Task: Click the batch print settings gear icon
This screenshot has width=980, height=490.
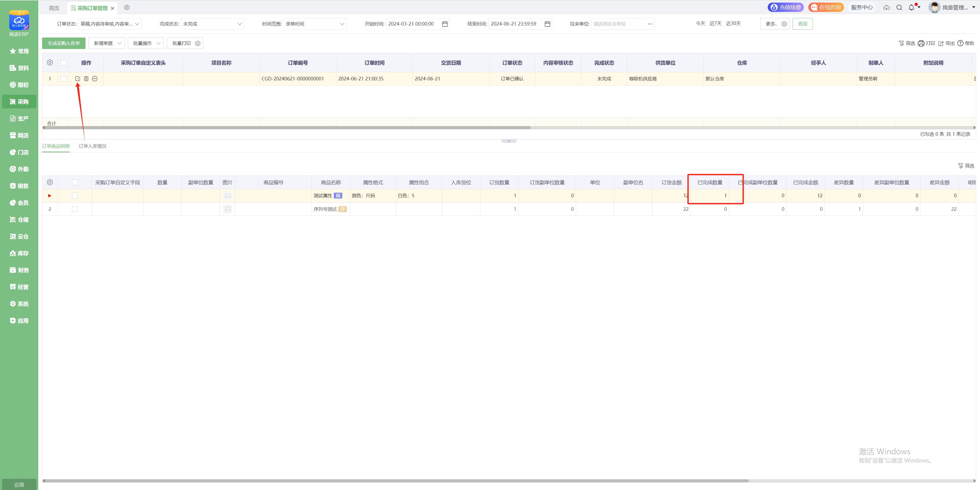Action: click(198, 43)
